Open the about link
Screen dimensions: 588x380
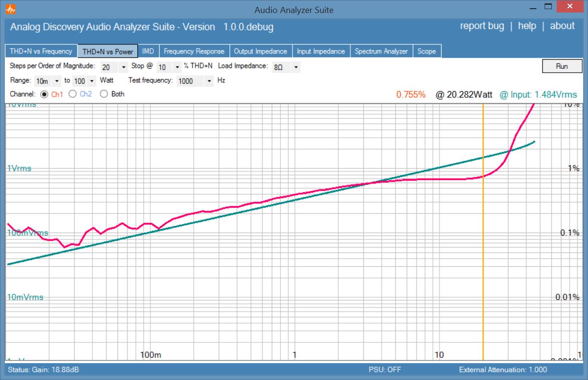point(562,26)
